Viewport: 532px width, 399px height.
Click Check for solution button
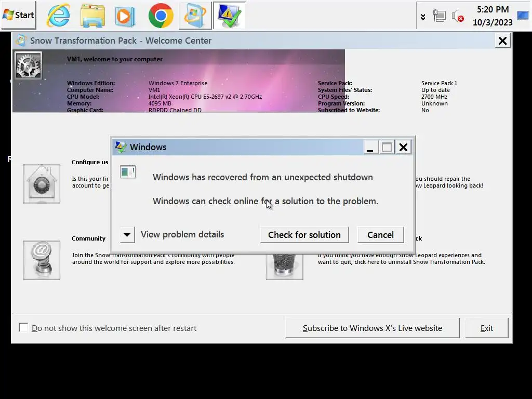point(304,235)
